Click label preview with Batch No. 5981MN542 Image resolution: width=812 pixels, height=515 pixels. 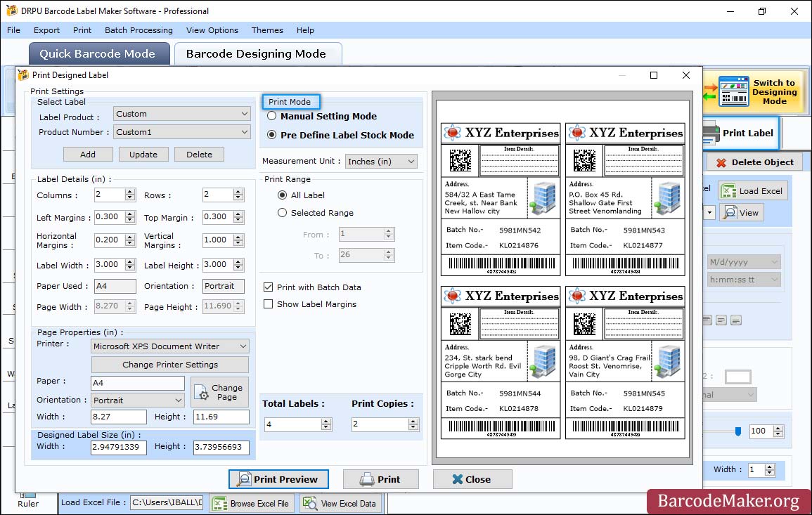click(501, 200)
